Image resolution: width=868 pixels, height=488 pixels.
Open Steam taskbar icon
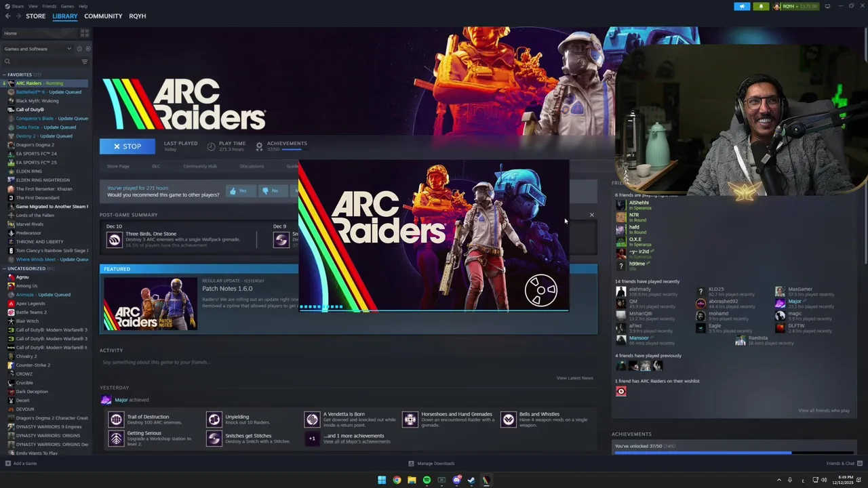pos(471,480)
